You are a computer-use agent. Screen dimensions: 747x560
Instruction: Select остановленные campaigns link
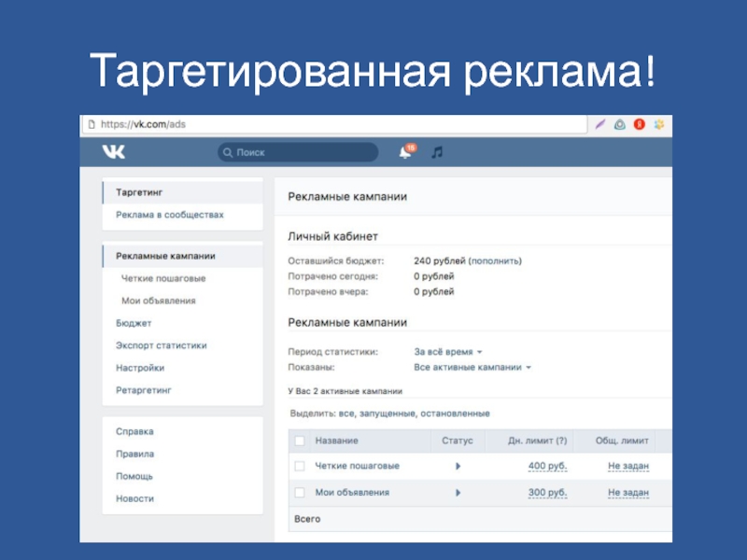pos(455,413)
